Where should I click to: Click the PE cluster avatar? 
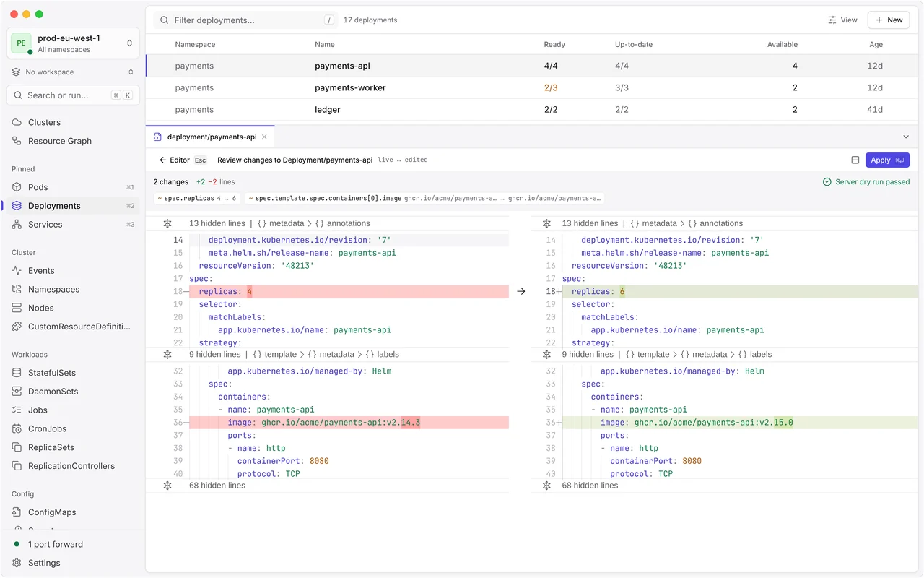[x=21, y=43]
